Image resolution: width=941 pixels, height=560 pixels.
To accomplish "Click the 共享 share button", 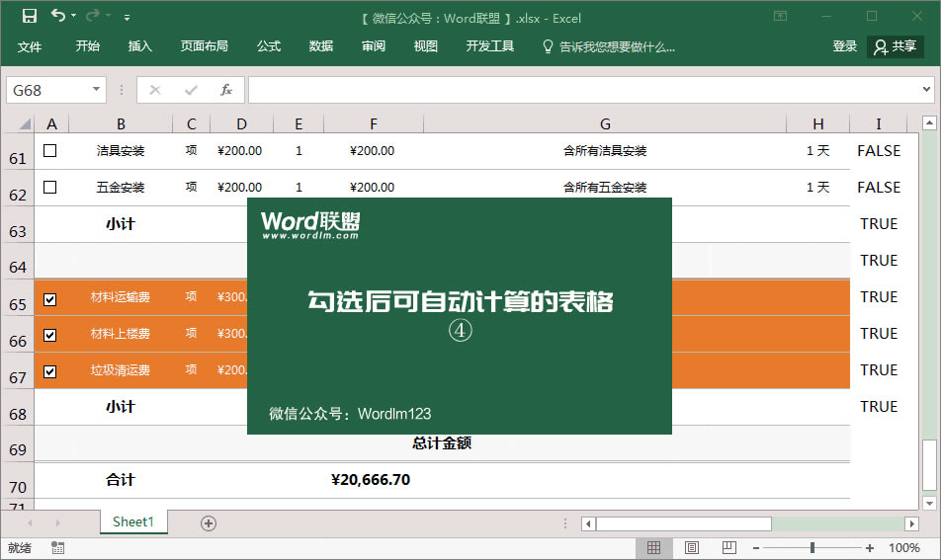I will pos(896,46).
